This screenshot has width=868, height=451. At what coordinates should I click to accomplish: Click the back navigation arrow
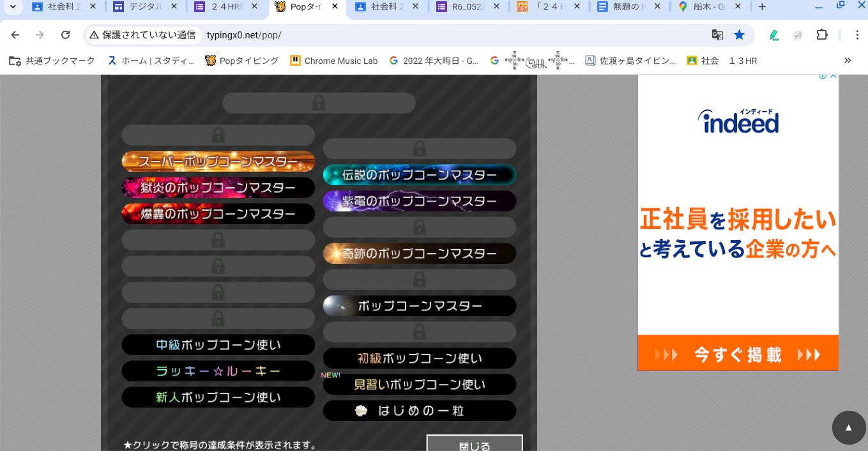point(15,35)
